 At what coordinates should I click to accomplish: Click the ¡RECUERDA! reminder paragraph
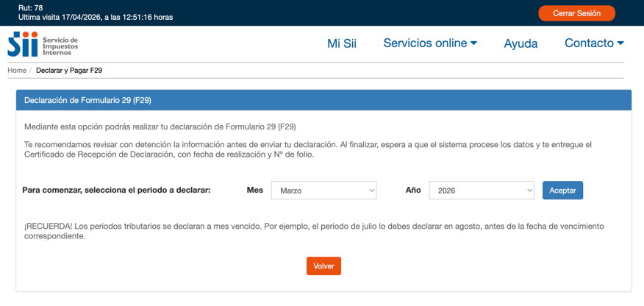coord(314,231)
